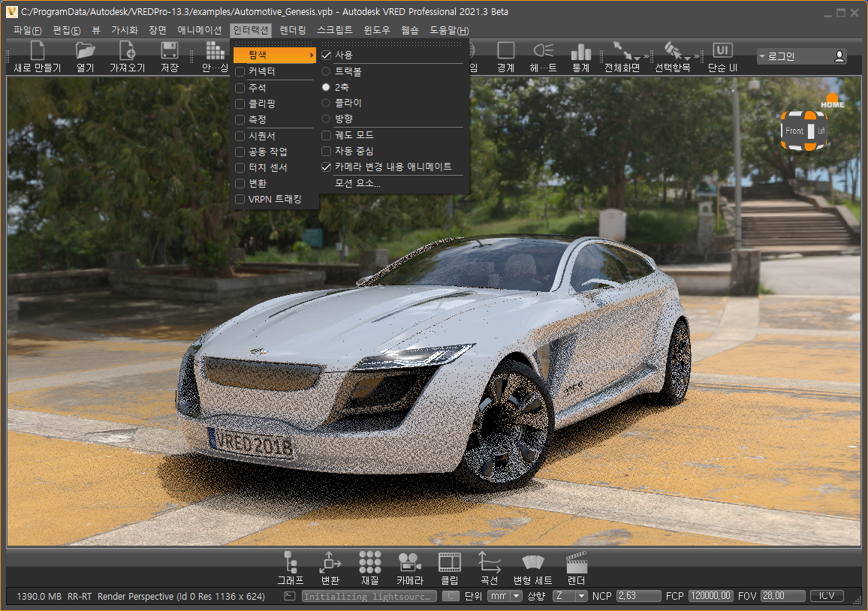Open the dropdown arrow beside 전체화면 icon

point(637,58)
